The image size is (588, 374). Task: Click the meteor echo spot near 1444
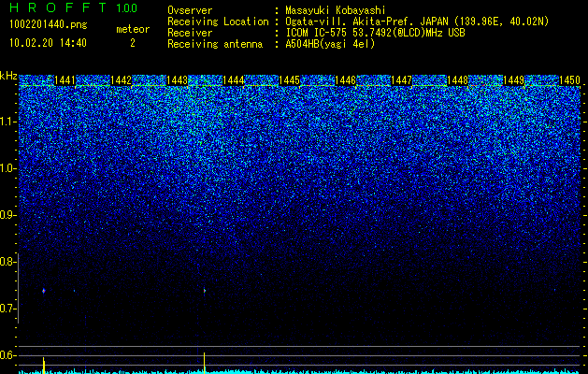click(205, 291)
